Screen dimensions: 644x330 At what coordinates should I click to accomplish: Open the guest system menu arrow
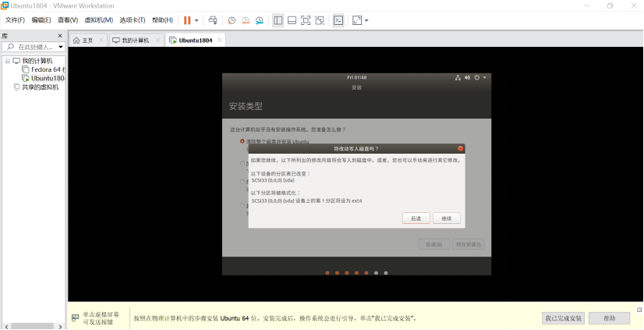(x=485, y=77)
